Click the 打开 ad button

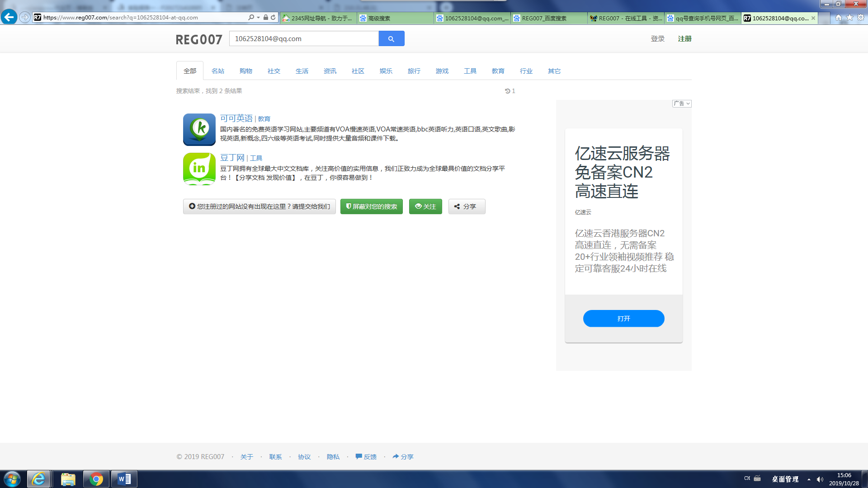tap(623, 319)
